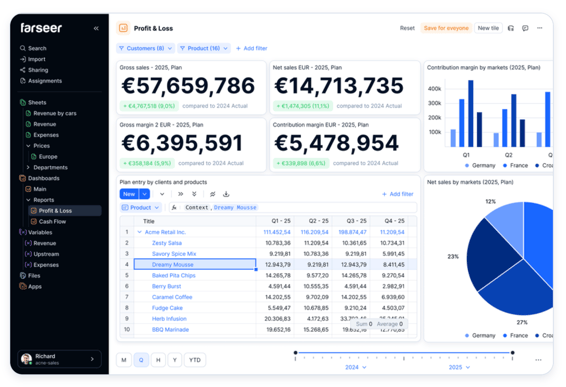Image resolution: width=566 pixels, height=387 pixels.
Task: Switch to monthly M granularity
Action: [x=124, y=360]
